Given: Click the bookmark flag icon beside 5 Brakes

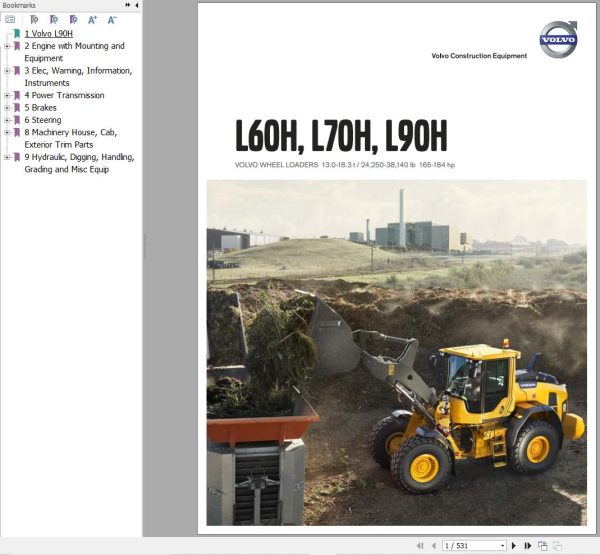Looking at the screenshot, I should pos(17,108).
